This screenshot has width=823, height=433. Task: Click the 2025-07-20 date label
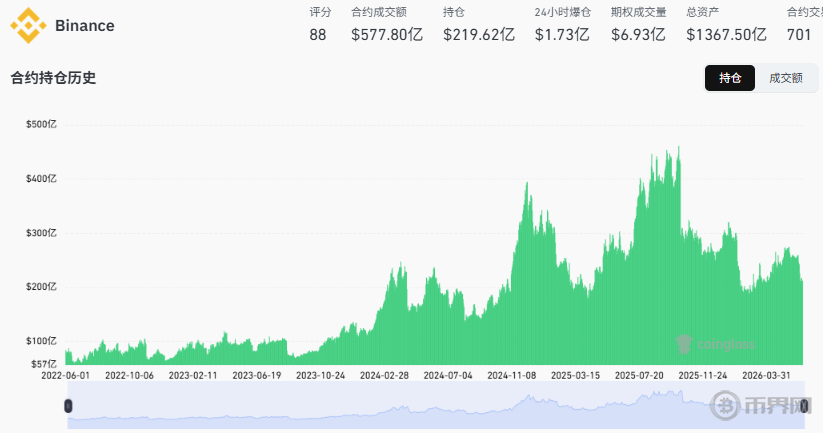pos(639,375)
